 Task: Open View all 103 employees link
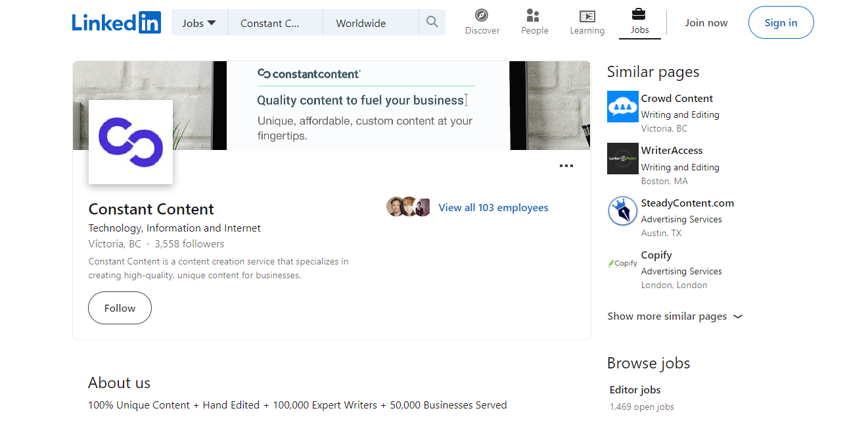coord(493,208)
